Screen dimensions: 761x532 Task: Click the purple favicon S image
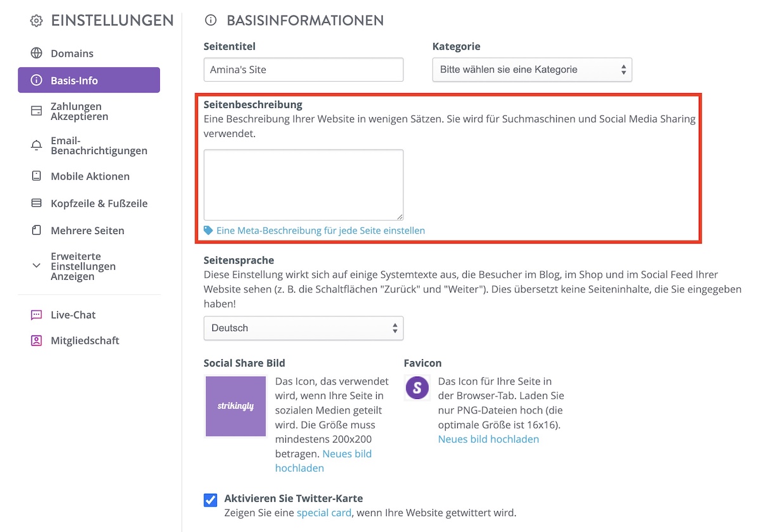(x=417, y=387)
